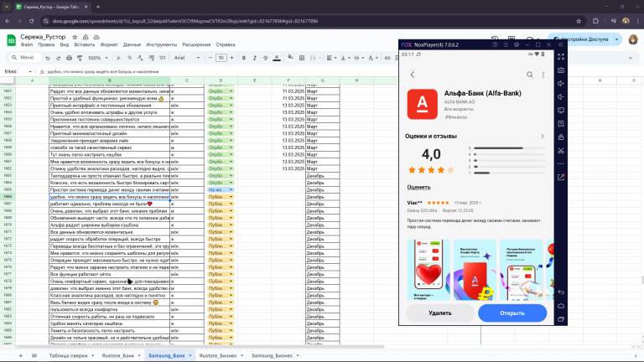The height and width of the screenshot is (362, 644).
Task: Open NoxPlayer settings gear in title bar
Action: coord(517,44)
